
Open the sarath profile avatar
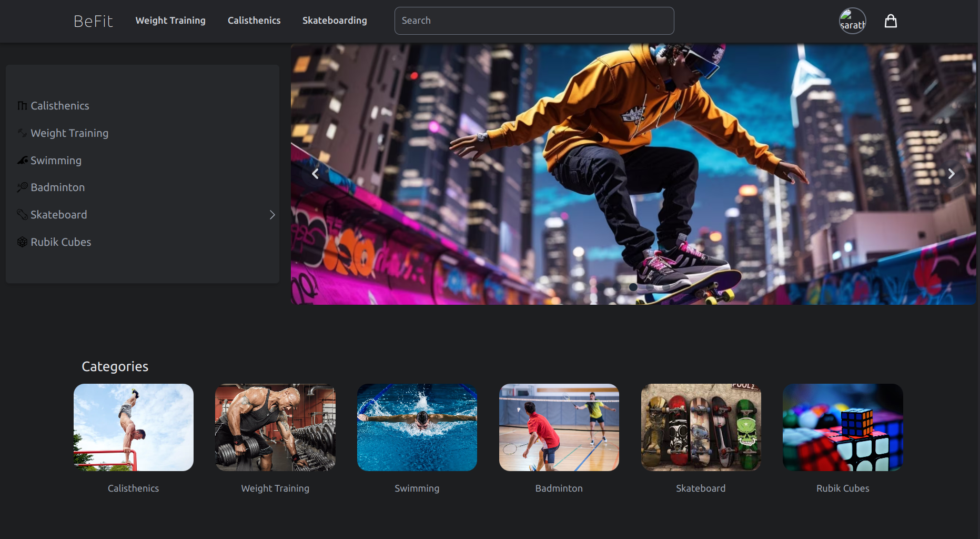tap(852, 21)
